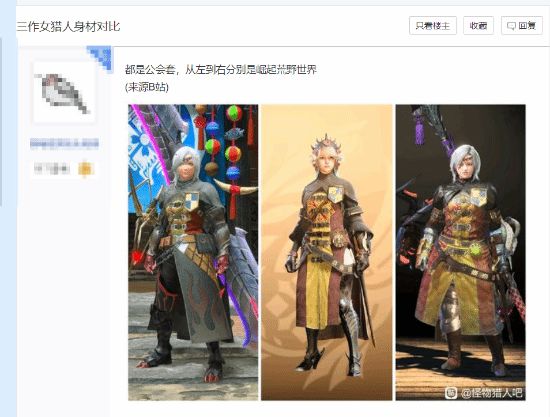Screen dimensions: 550x417
Task: Enlarge the middle image with orange background
Action: pyautogui.click(x=327, y=252)
